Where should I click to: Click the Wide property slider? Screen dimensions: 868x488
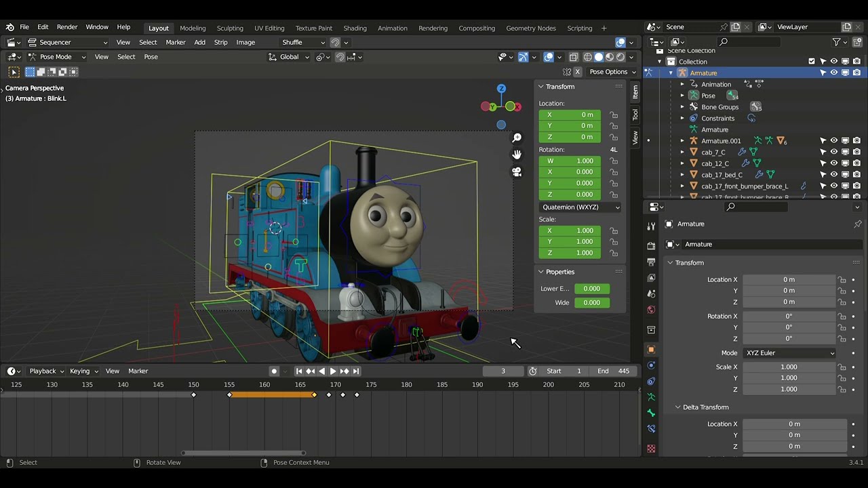pyautogui.click(x=591, y=302)
